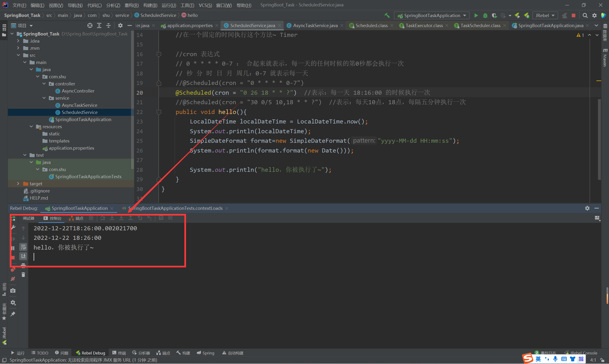The height and width of the screenshot is (364, 609).
Task: Switch to the application.properties editor tab
Action: tap(189, 25)
